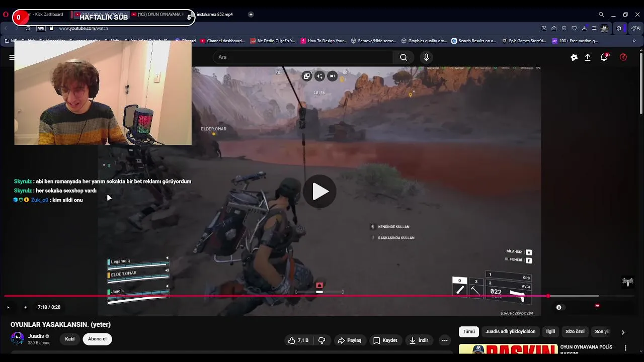Screen dimensions: 644x362
Task: Open Opera easy setup menu icon
Action: click(x=594, y=28)
